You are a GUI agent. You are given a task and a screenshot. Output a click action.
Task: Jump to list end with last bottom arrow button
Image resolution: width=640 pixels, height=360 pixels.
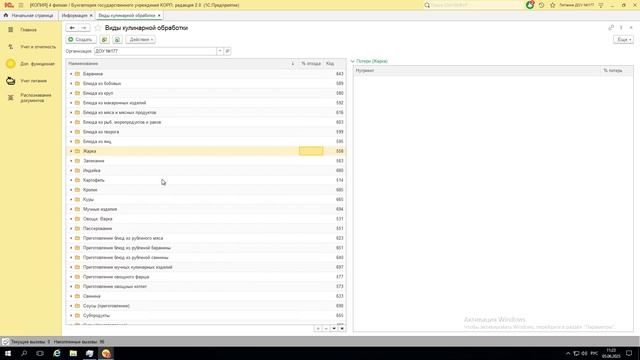342,329
